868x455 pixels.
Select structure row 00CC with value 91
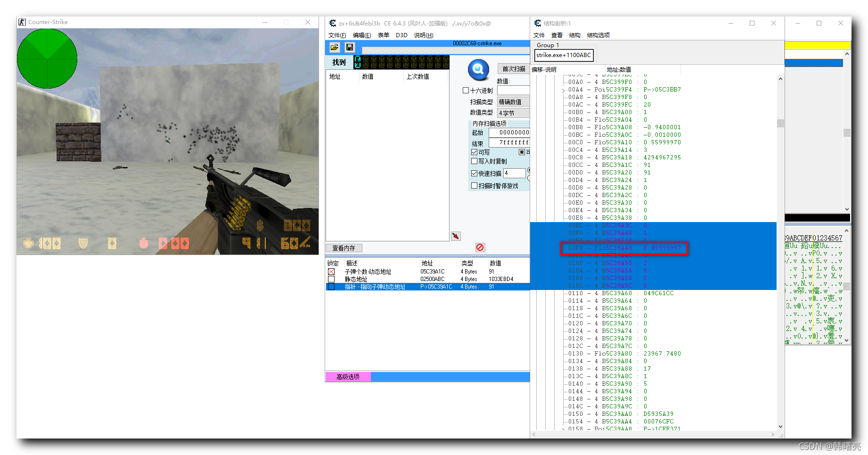(x=609, y=165)
